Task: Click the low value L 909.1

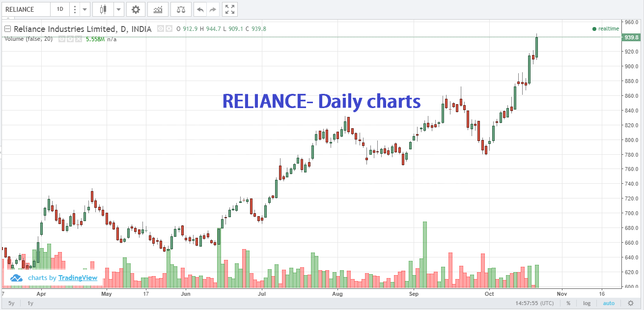Action: [x=233, y=29]
